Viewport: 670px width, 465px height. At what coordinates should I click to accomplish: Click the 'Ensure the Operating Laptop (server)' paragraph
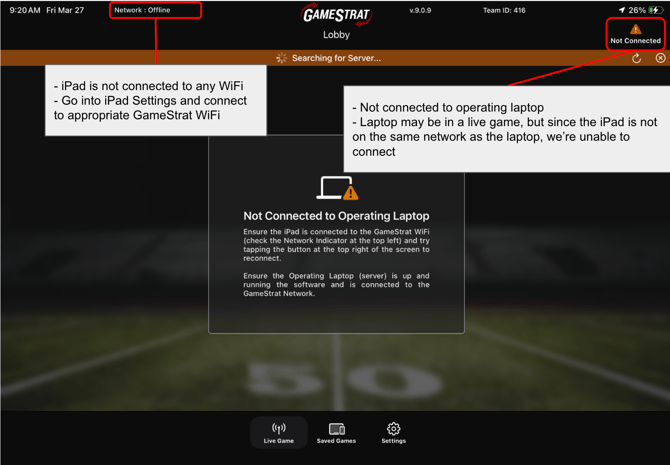click(336, 285)
